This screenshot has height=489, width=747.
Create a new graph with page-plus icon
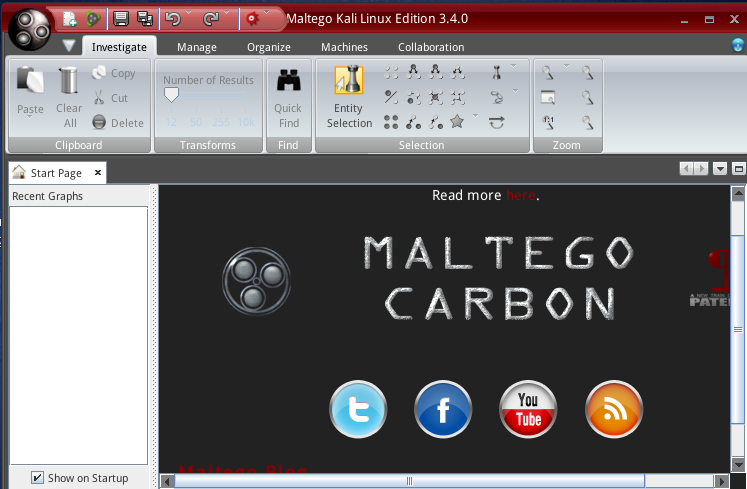coord(70,19)
